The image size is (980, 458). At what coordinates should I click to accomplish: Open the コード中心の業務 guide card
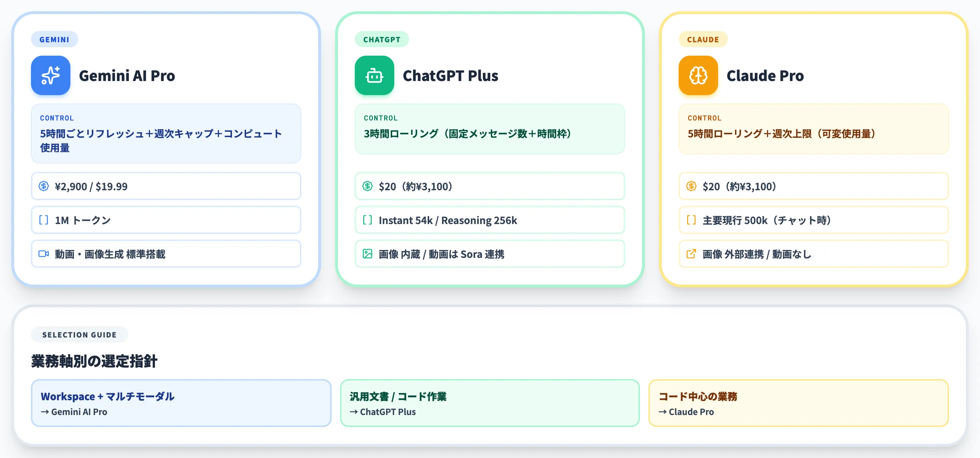tap(798, 403)
